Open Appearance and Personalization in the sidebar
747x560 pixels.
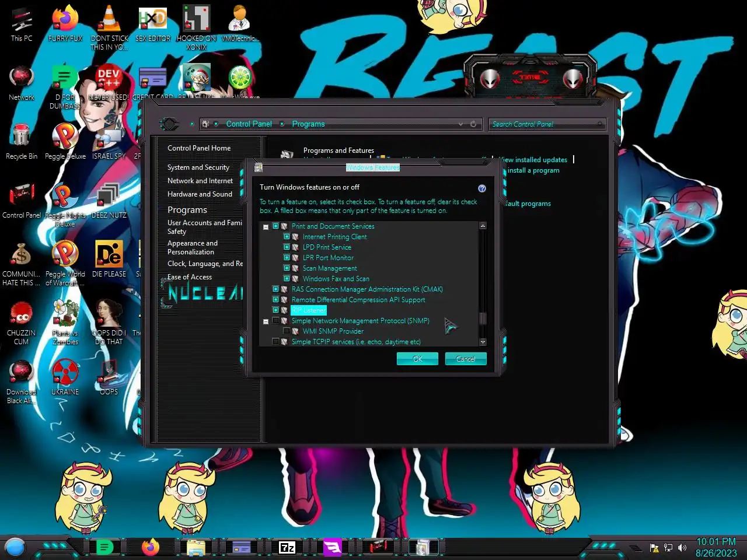[x=193, y=247]
